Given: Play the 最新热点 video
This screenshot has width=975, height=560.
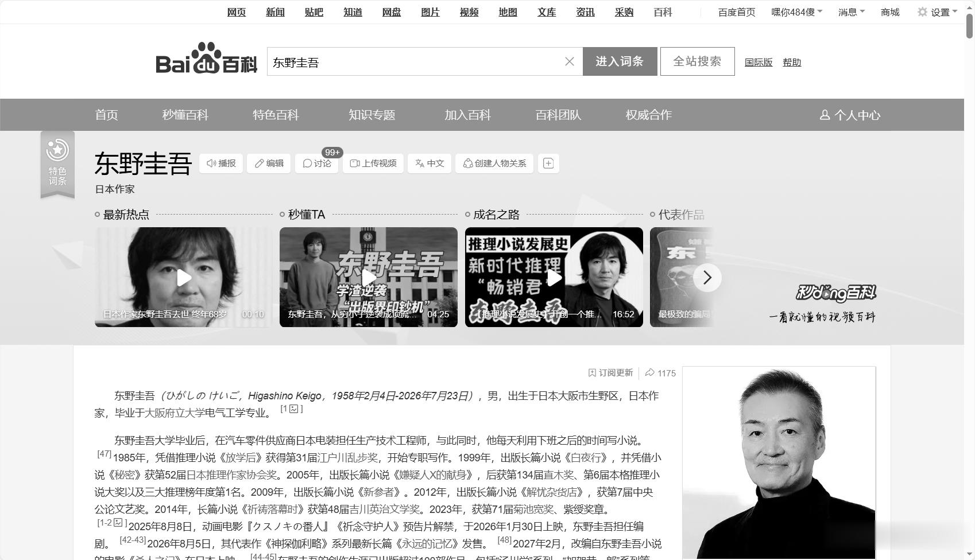Looking at the screenshot, I should point(184,277).
